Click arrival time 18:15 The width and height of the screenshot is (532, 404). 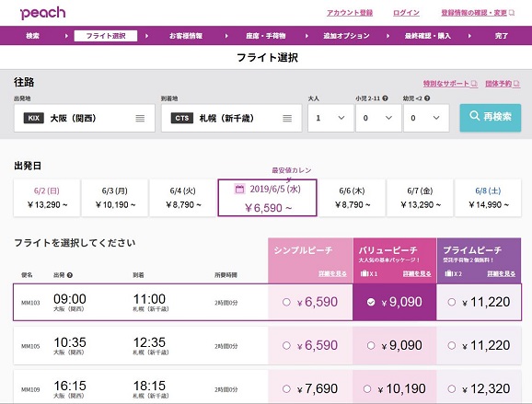coord(149,386)
